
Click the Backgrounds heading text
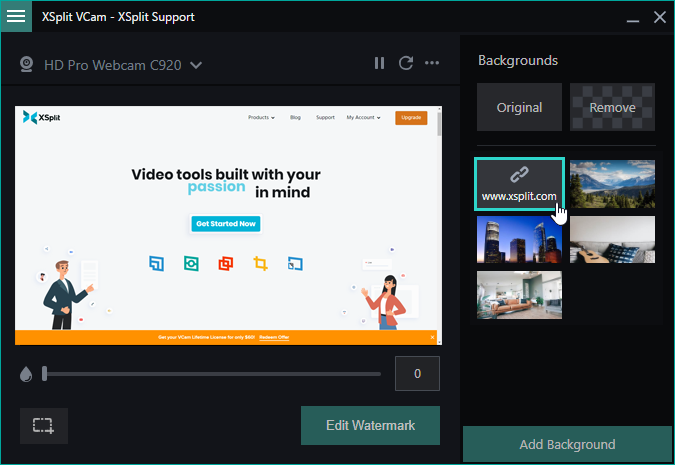pos(518,60)
